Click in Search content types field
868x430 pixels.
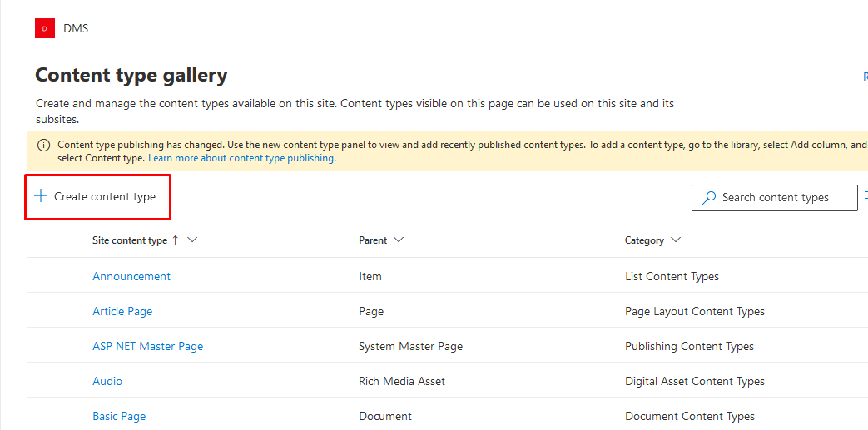click(x=775, y=198)
